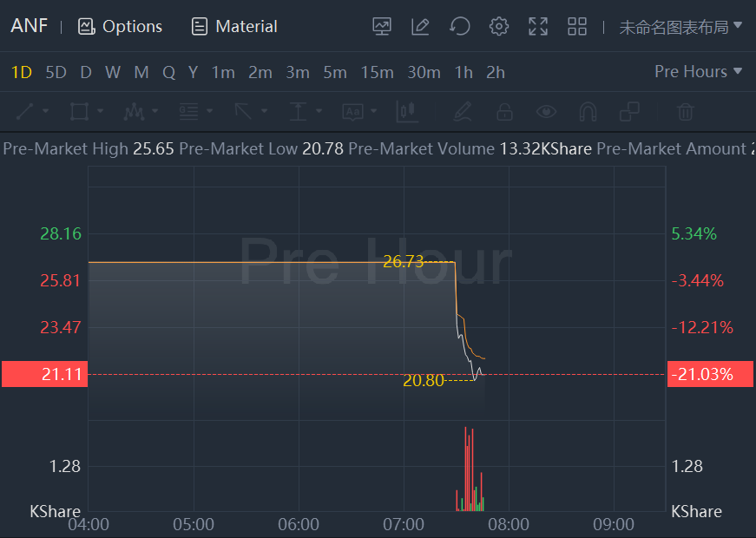Delete drawings with the trash icon
Image resolution: width=756 pixels, height=538 pixels.
pos(685,111)
